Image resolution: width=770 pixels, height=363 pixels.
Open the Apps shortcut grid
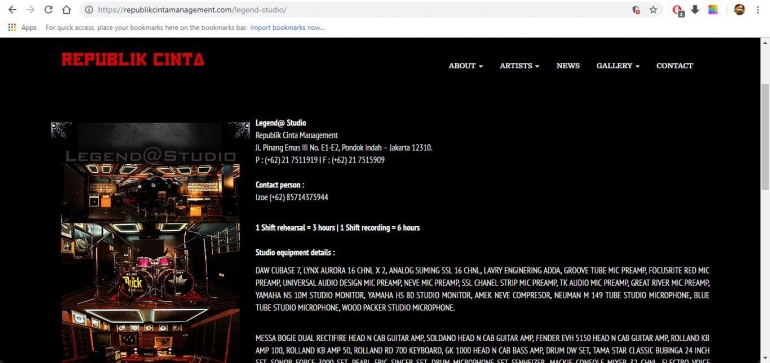click(22, 28)
